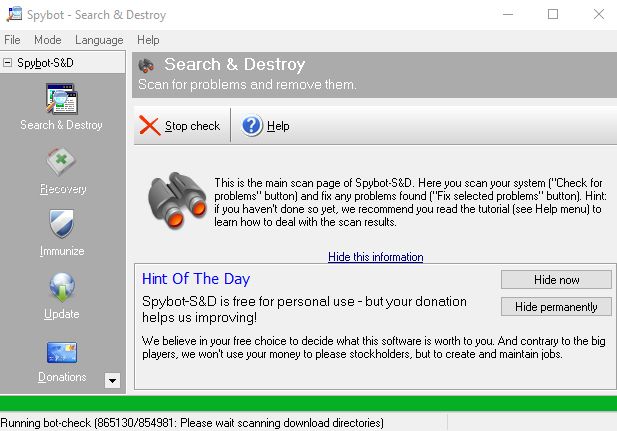The image size is (617, 431).
Task: Select the Immunize shield icon
Action: pos(62,224)
